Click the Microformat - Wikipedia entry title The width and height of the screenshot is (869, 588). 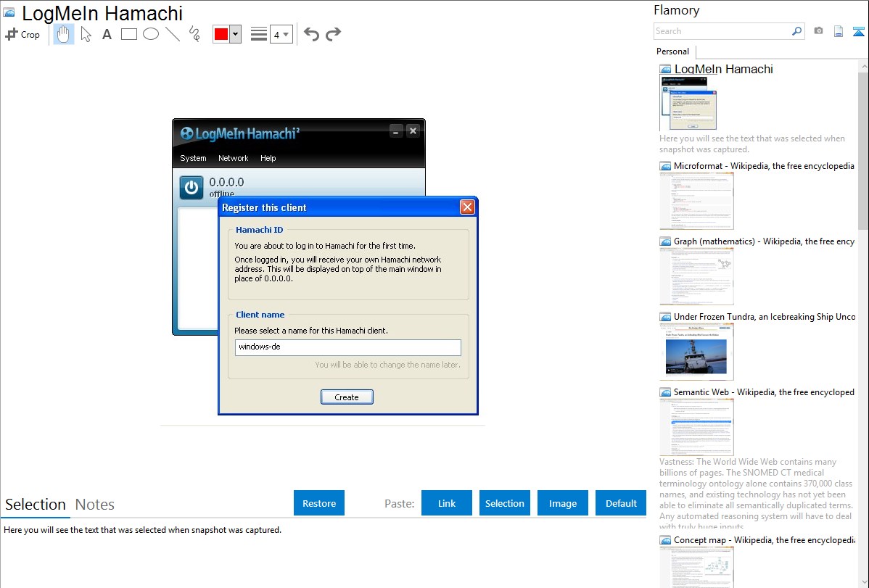[764, 166]
